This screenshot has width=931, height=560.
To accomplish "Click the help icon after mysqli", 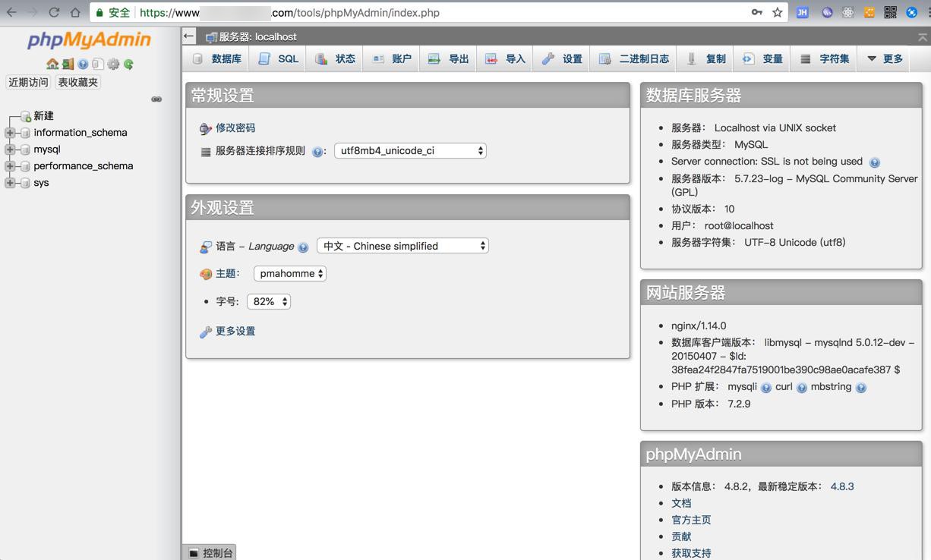I will coord(766,388).
